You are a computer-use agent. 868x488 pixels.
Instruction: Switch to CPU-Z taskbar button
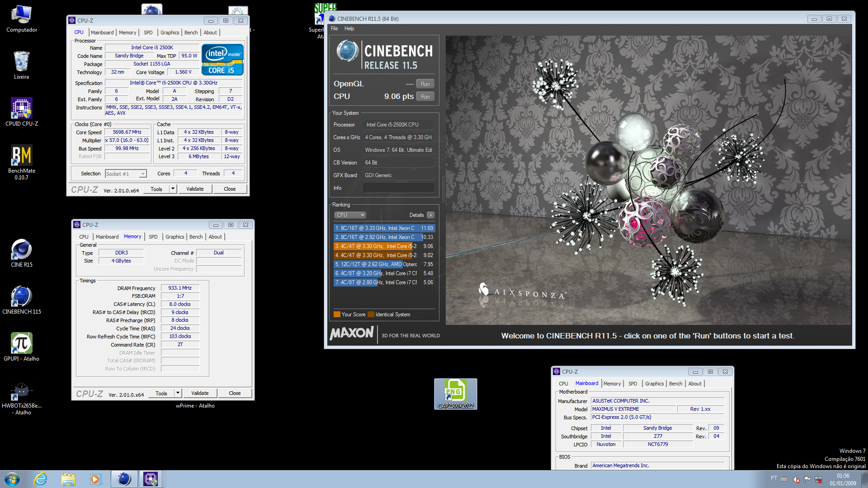click(x=150, y=479)
